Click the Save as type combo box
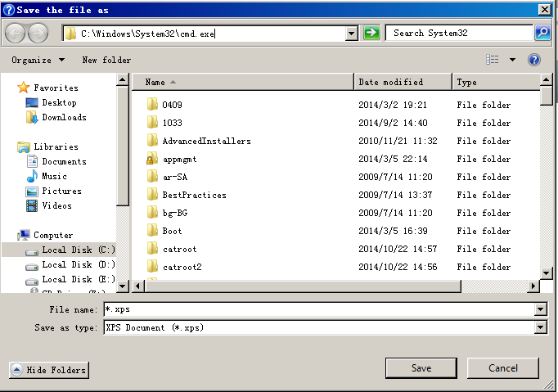 pyautogui.click(x=326, y=327)
